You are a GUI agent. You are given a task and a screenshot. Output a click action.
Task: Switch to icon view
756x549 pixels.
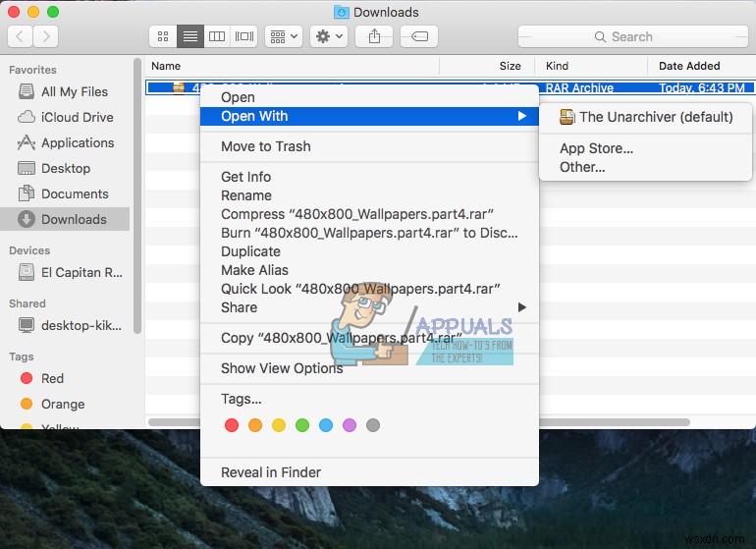coord(163,36)
